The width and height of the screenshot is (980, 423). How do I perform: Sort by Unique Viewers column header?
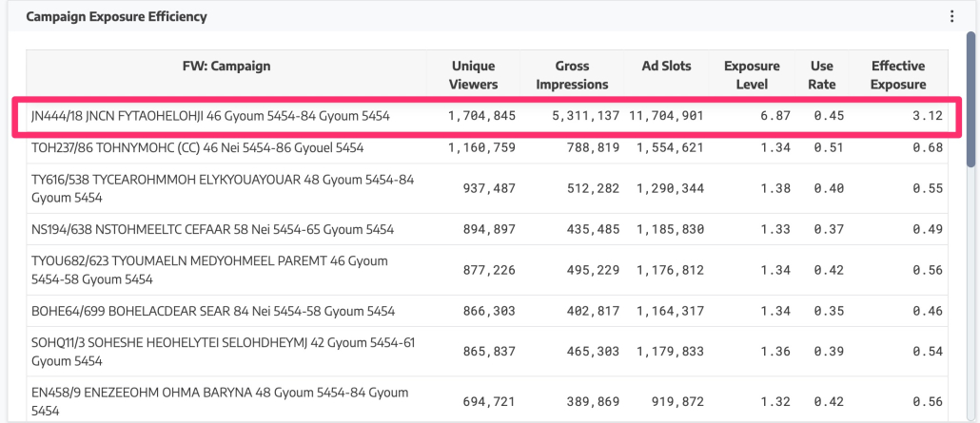(x=474, y=75)
